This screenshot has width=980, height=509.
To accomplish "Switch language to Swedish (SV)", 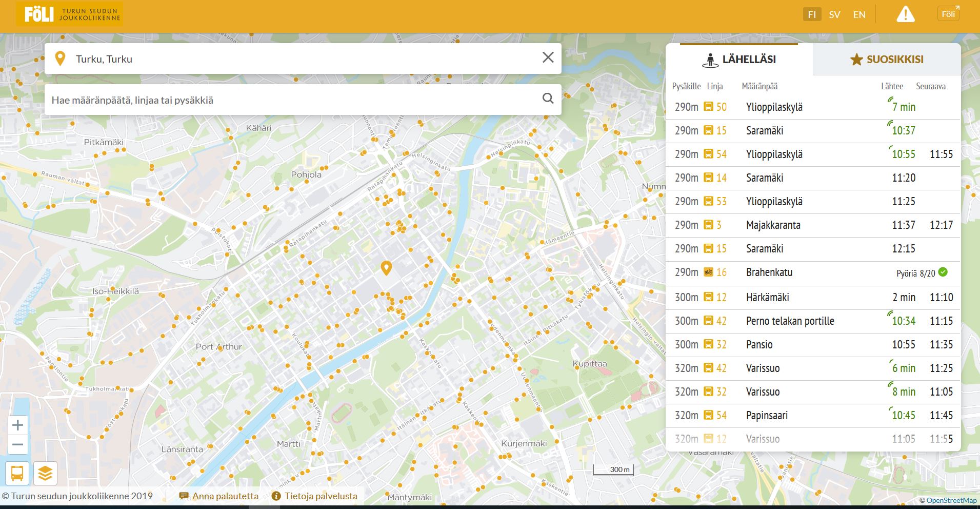I will pyautogui.click(x=834, y=14).
